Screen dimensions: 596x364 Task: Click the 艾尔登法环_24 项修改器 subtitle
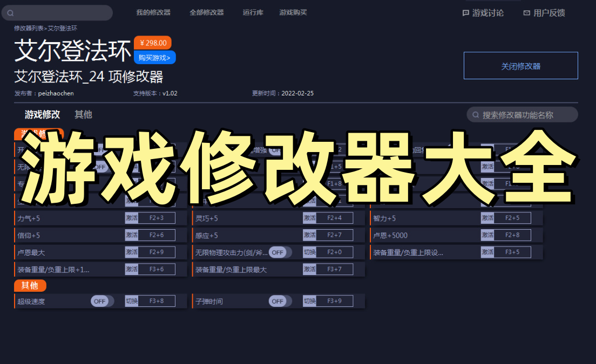[89, 77]
